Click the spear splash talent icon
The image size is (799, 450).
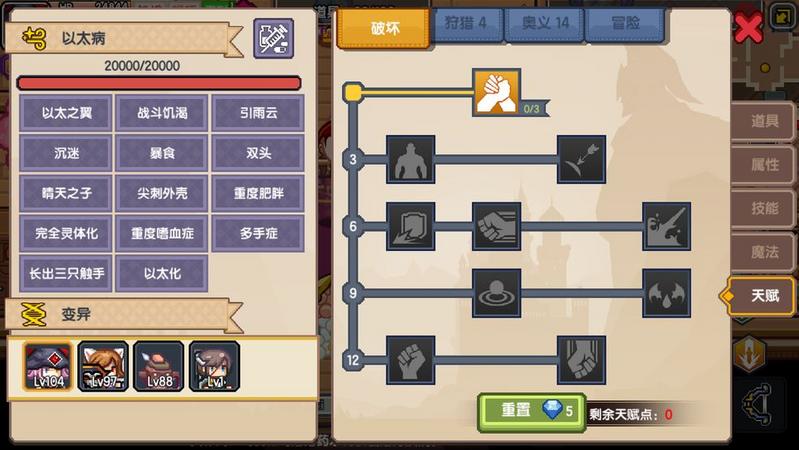tap(667, 226)
